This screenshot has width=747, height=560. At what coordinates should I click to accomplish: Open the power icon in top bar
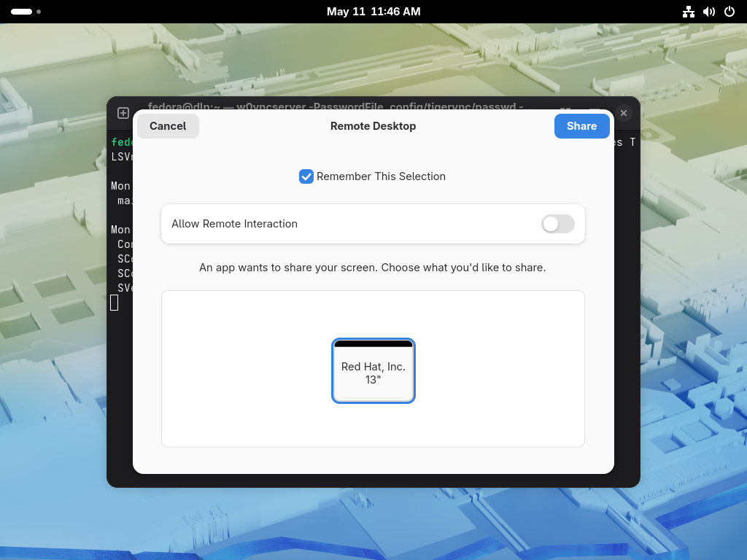pos(729,12)
